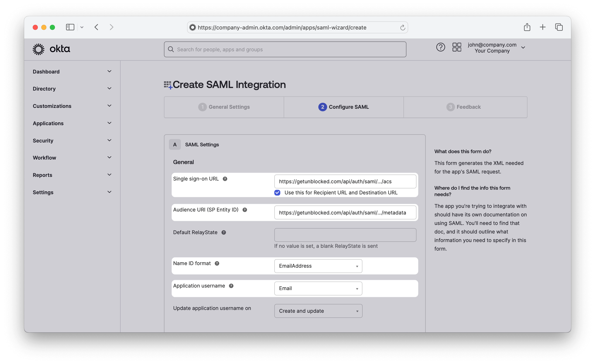The width and height of the screenshot is (595, 364).
Task: Toggle the browser sidebar icon
Action: [70, 27]
